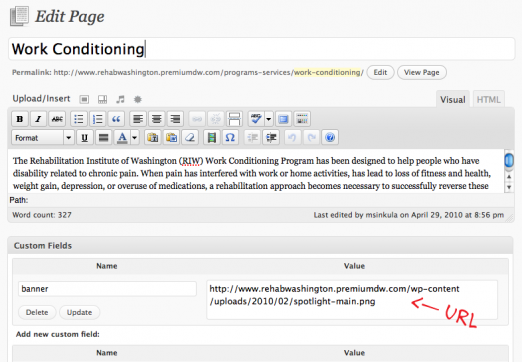Click the editor scrollbar up arrow
Image resolution: width=522 pixels, height=362 pixels.
(x=509, y=177)
